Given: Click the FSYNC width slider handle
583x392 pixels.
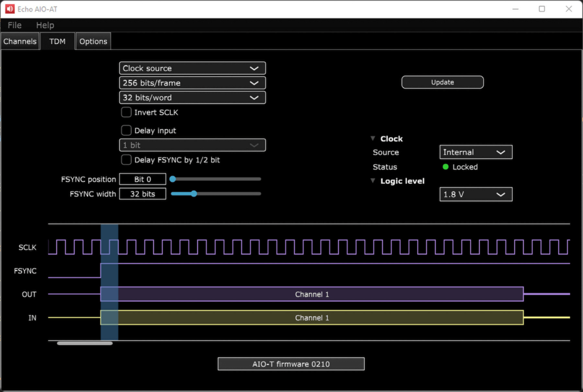Looking at the screenshot, I should coord(193,193).
